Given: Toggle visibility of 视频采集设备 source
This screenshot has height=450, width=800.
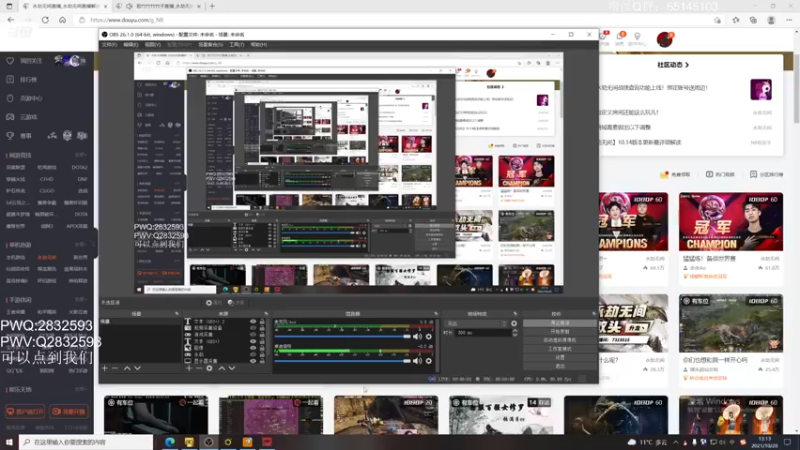Looking at the screenshot, I should [253, 328].
